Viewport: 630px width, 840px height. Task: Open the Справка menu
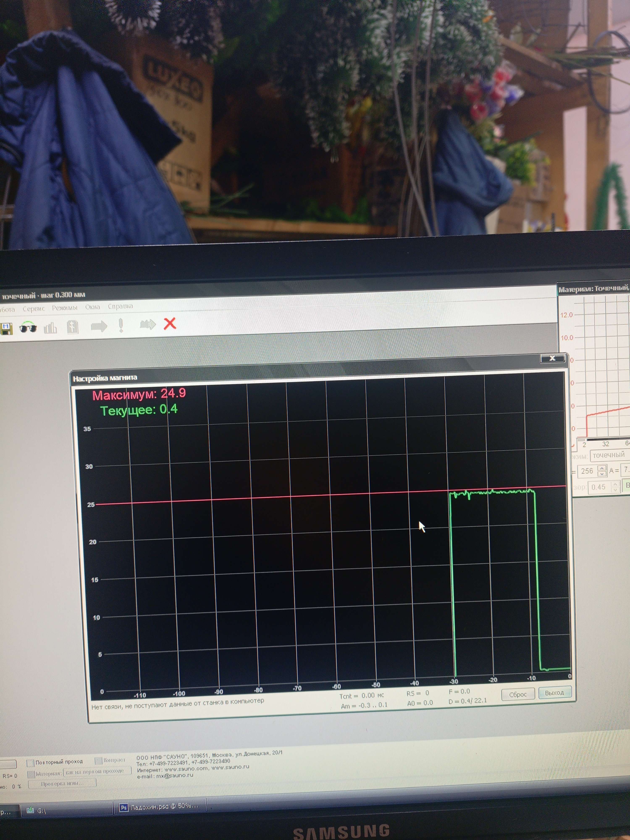(x=120, y=306)
